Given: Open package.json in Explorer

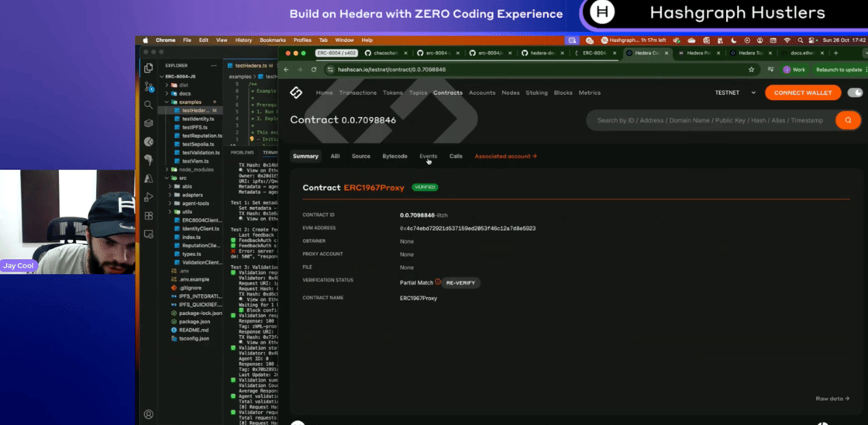Looking at the screenshot, I should coord(195,321).
